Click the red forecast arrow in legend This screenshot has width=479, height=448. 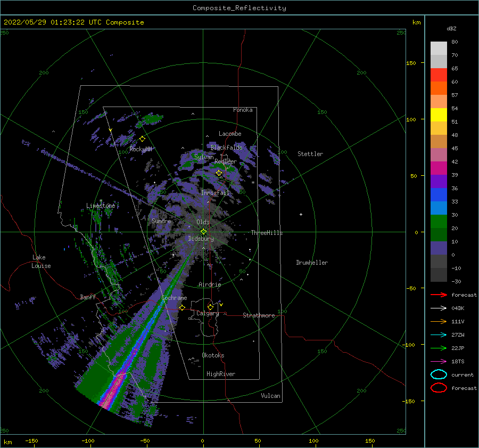point(439,295)
